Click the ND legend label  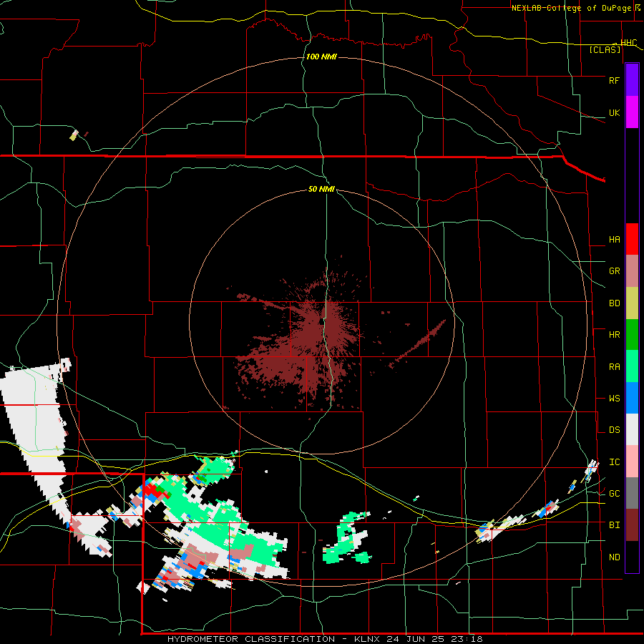tap(614, 557)
